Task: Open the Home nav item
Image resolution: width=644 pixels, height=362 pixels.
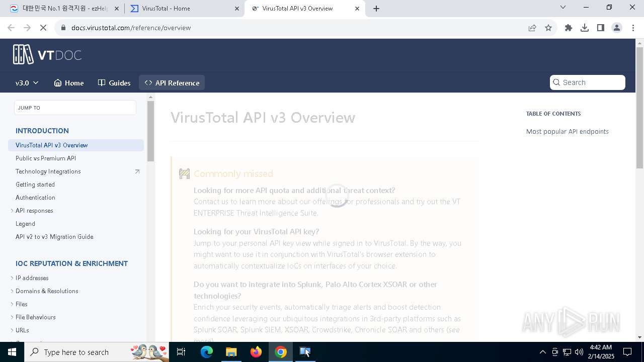Action: click(x=69, y=83)
